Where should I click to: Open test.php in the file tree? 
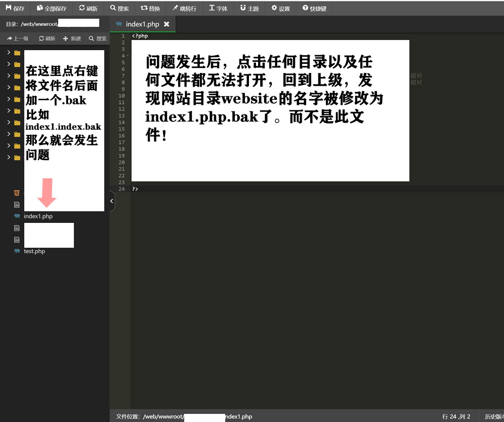coord(34,251)
